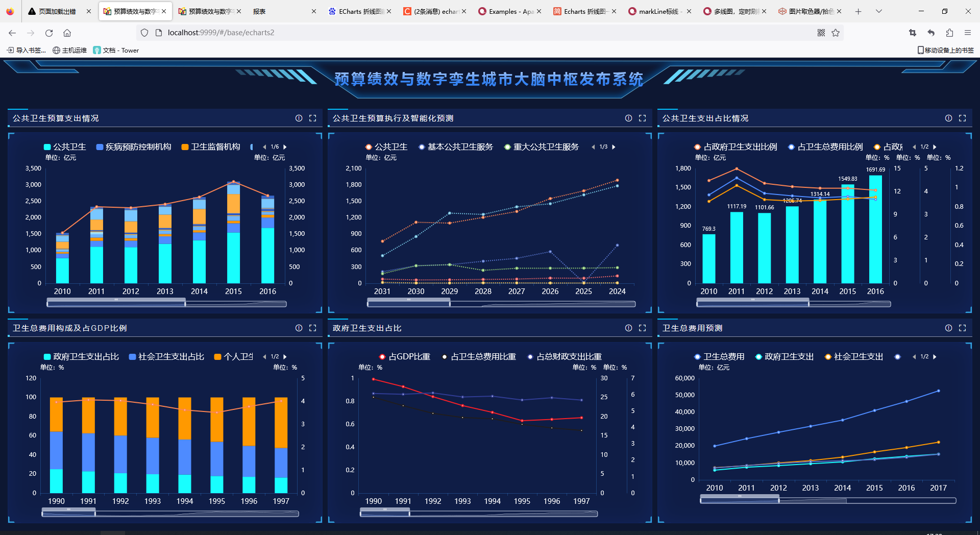Toggle 重大公共卫生服务 legend series
The height and width of the screenshot is (535, 980).
[542, 147]
